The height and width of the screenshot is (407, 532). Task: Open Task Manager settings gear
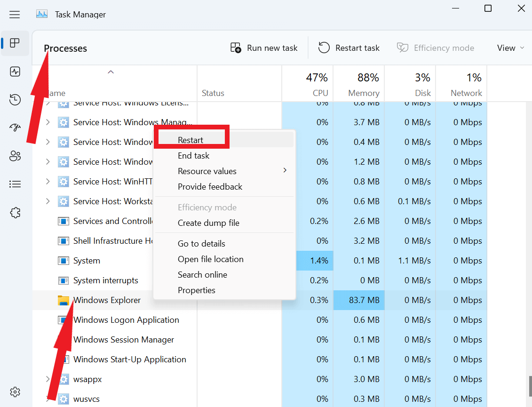pyautogui.click(x=15, y=391)
